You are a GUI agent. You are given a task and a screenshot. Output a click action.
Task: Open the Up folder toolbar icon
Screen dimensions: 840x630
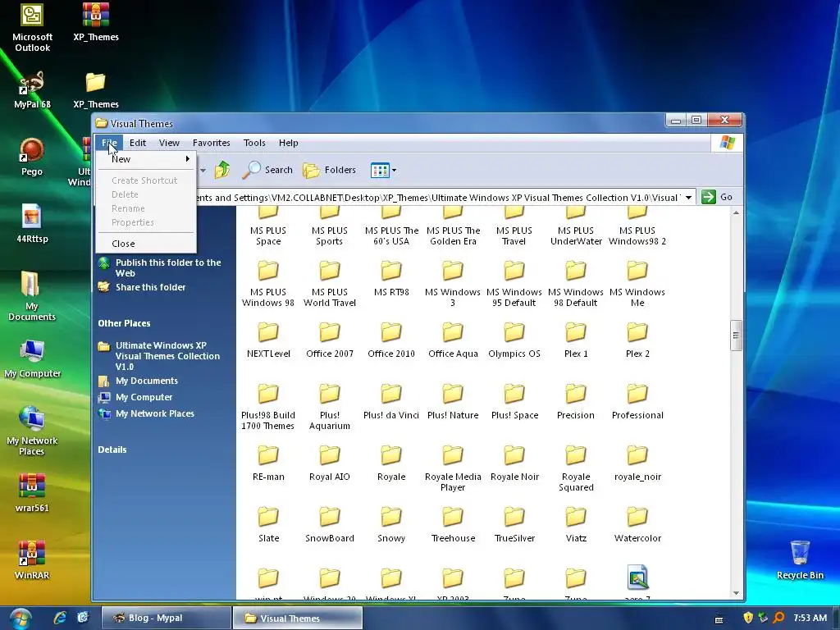[222, 171]
